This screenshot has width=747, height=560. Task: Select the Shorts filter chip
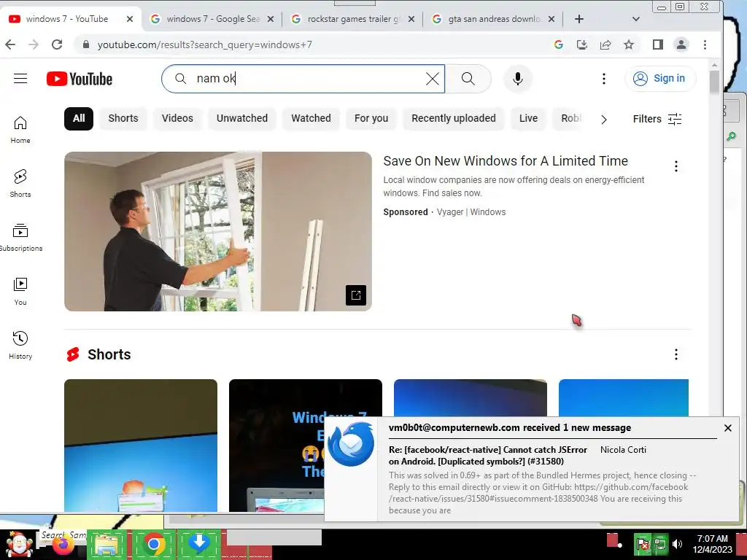(123, 119)
